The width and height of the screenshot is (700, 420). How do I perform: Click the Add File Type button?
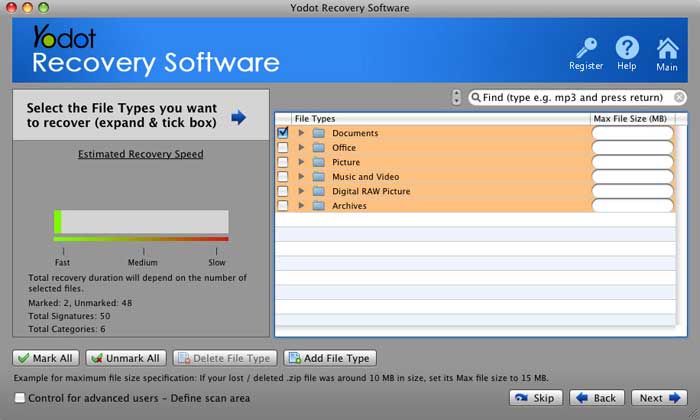[330, 358]
